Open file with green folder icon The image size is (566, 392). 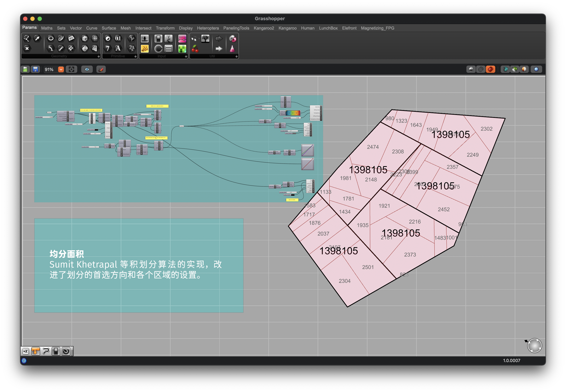coord(25,69)
